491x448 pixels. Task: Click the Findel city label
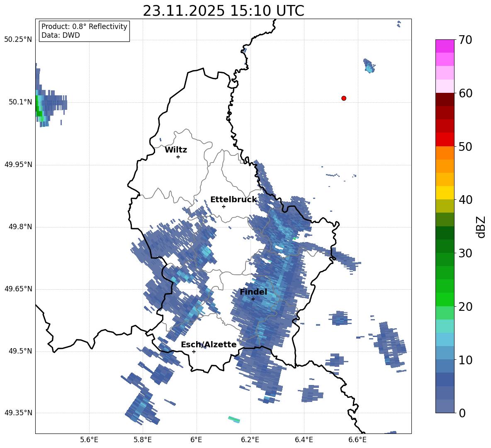point(253,292)
